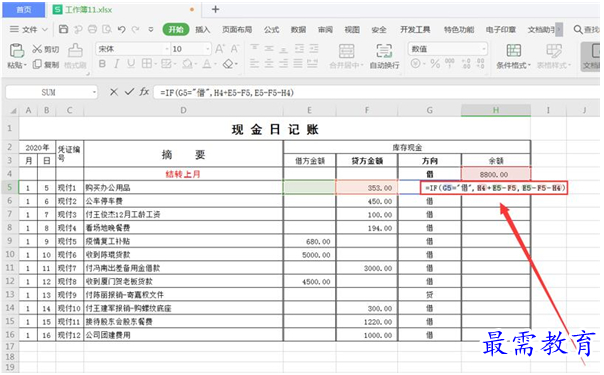Click the increase decimal places icon

[466, 64]
